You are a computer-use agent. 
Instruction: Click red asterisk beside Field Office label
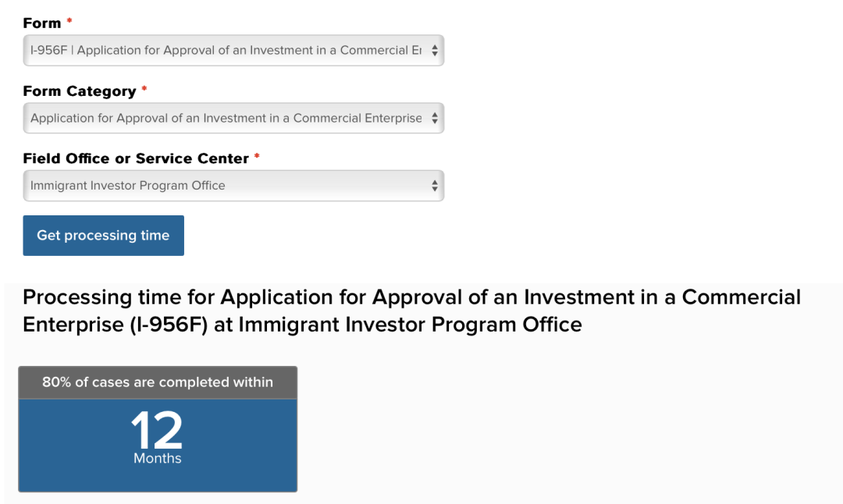tap(257, 156)
